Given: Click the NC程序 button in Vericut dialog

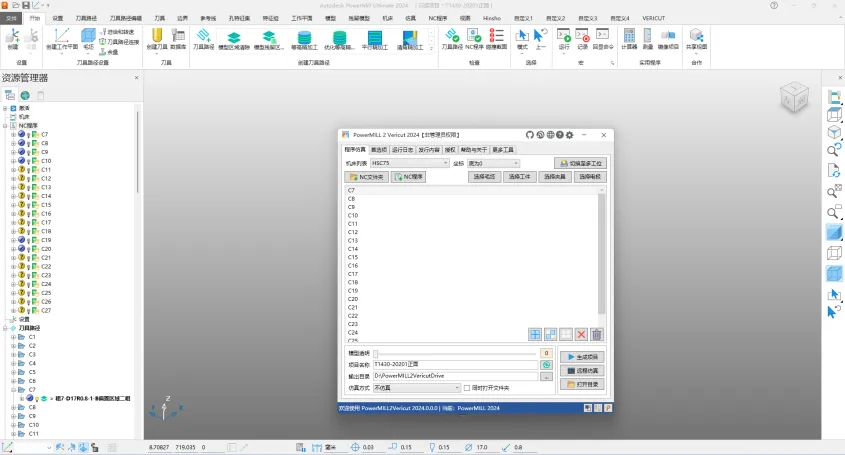Looking at the screenshot, I should [x=408, y=177].
